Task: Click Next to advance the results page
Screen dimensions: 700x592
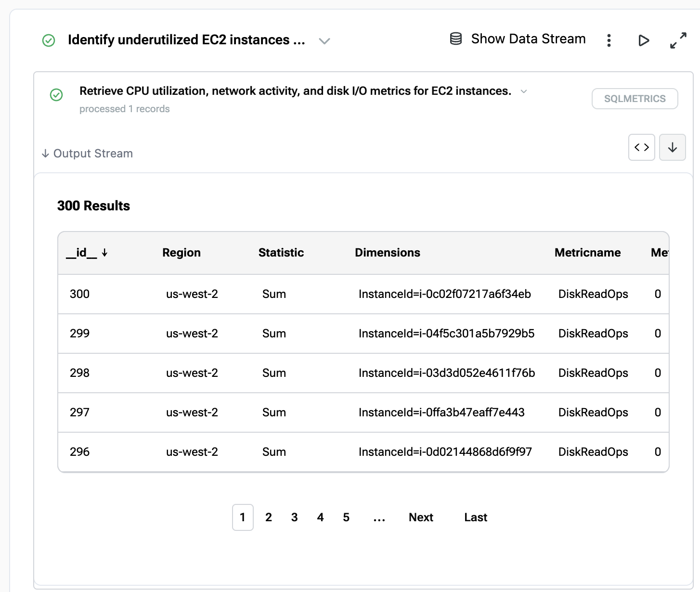Action: (x=421, y=517)
